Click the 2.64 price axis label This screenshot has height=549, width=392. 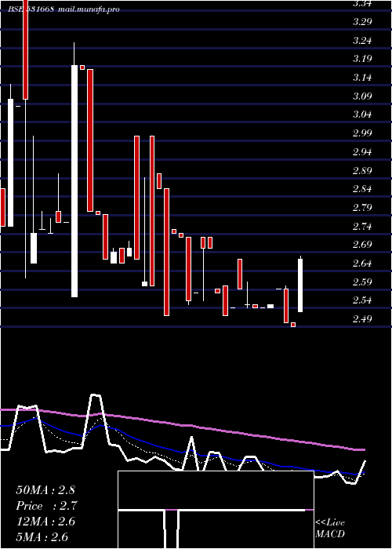tap(362, 264)
